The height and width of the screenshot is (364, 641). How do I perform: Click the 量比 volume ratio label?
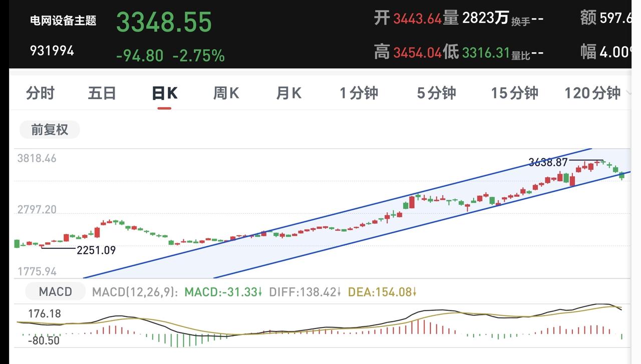point(521,55)
